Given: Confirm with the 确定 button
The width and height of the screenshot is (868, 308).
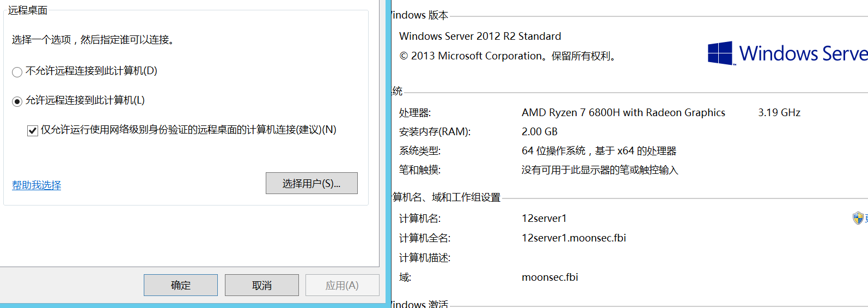Looking at the screenshot, I should click(x=181, y=285).
